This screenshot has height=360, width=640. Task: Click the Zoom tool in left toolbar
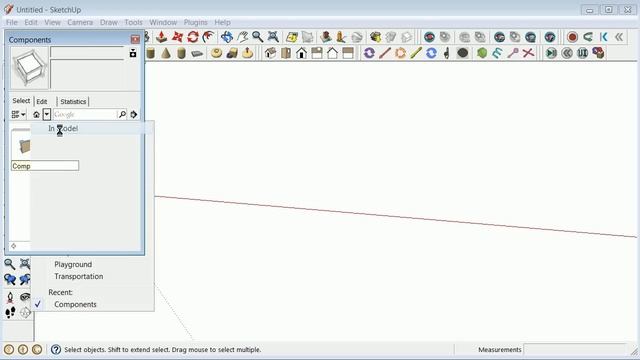(10, 264)
